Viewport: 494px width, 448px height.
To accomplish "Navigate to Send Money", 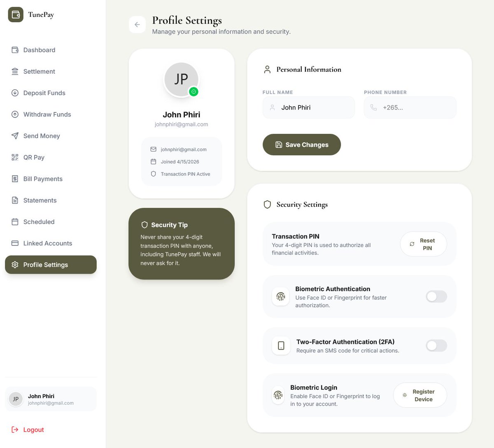I will [x=51, y=135].
